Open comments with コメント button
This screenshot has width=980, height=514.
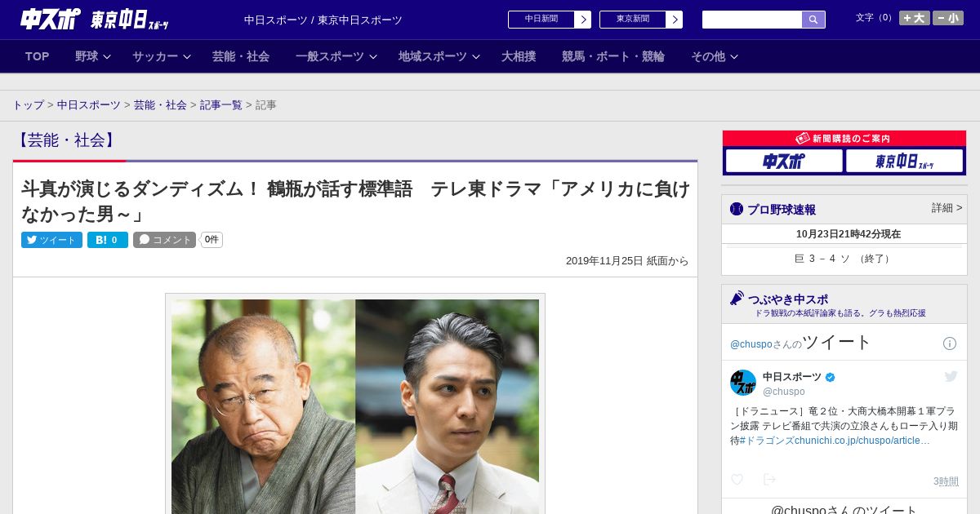point(164,240)
